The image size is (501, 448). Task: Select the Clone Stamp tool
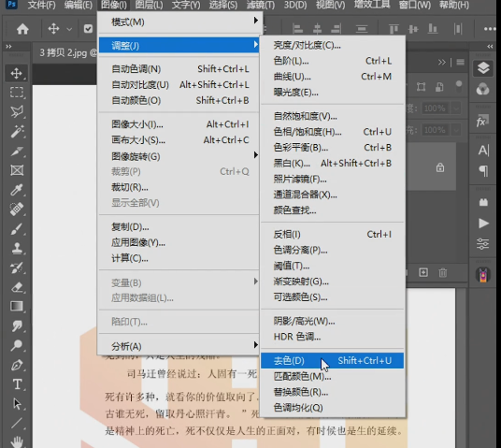point(17,249)
